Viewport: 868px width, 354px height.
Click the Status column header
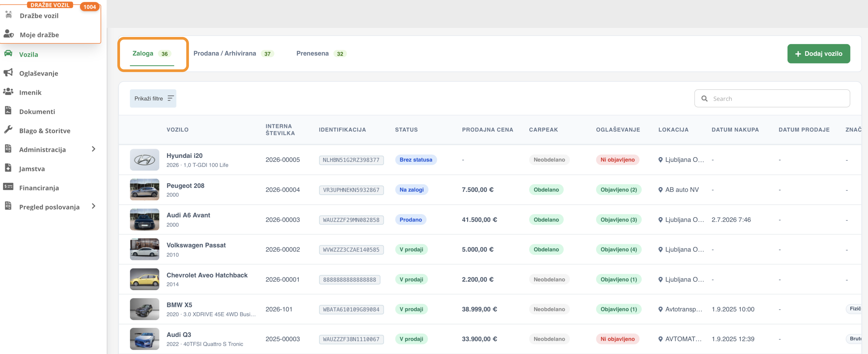(x=406, y=130)
